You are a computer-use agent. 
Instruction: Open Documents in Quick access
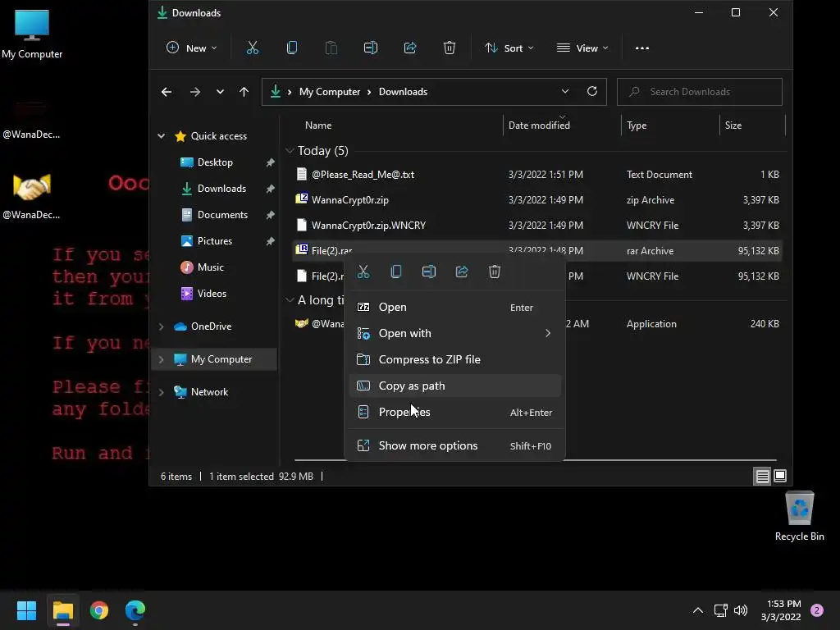click(222, 215)
